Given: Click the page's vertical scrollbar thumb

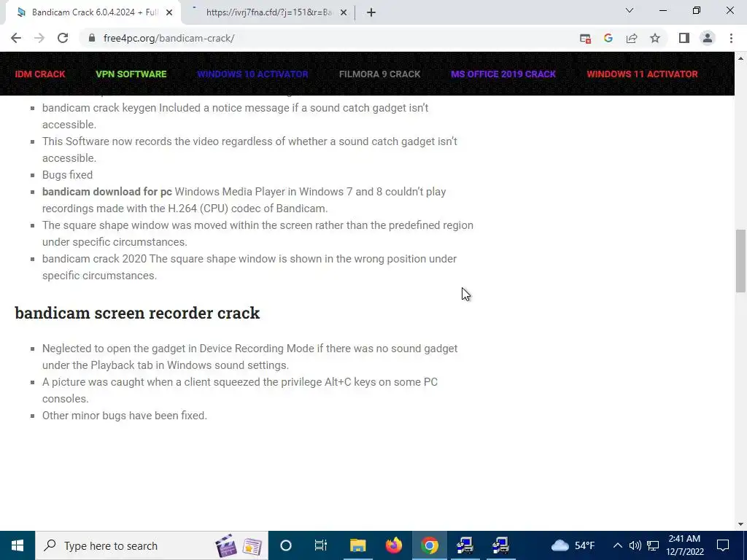Looking at the screenshot, I should click(740, 260).
